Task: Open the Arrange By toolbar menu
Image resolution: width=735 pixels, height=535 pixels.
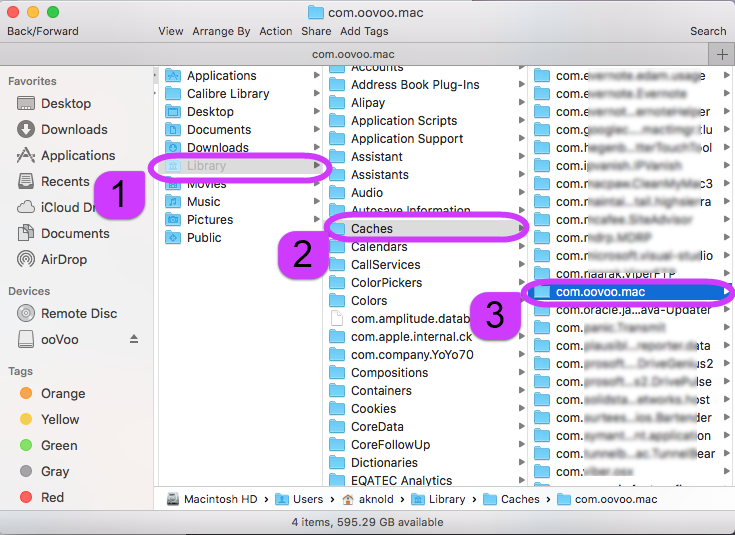Action: point(222,31)
